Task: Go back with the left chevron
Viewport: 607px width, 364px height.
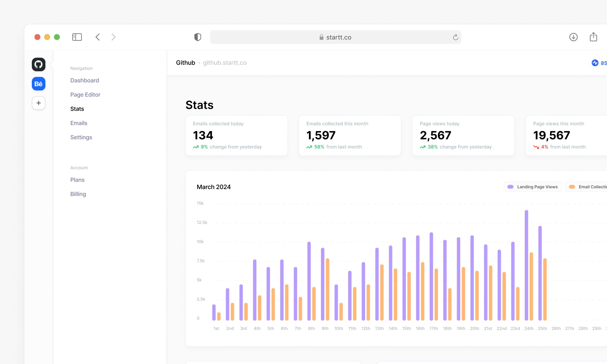Action: pos(97,37)
